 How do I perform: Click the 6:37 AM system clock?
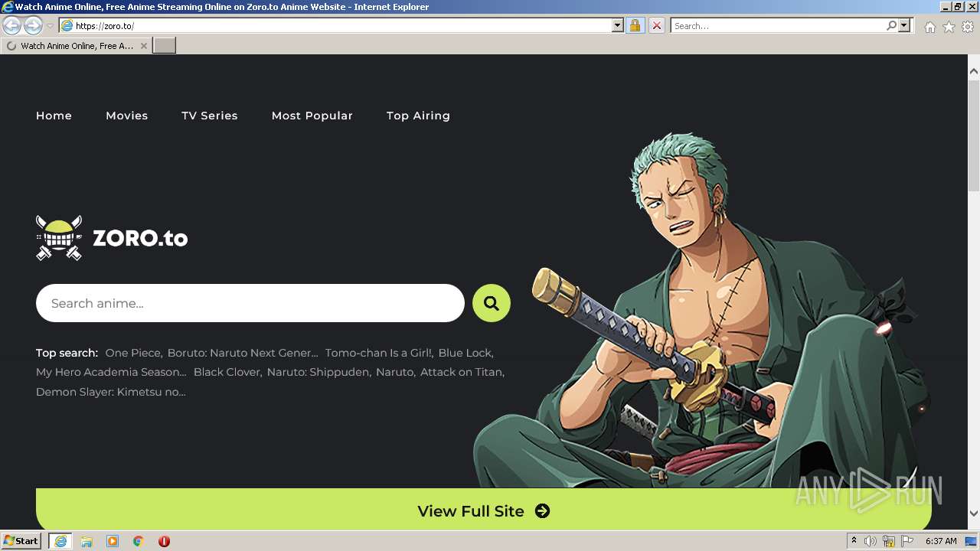(x=941, y=541)
